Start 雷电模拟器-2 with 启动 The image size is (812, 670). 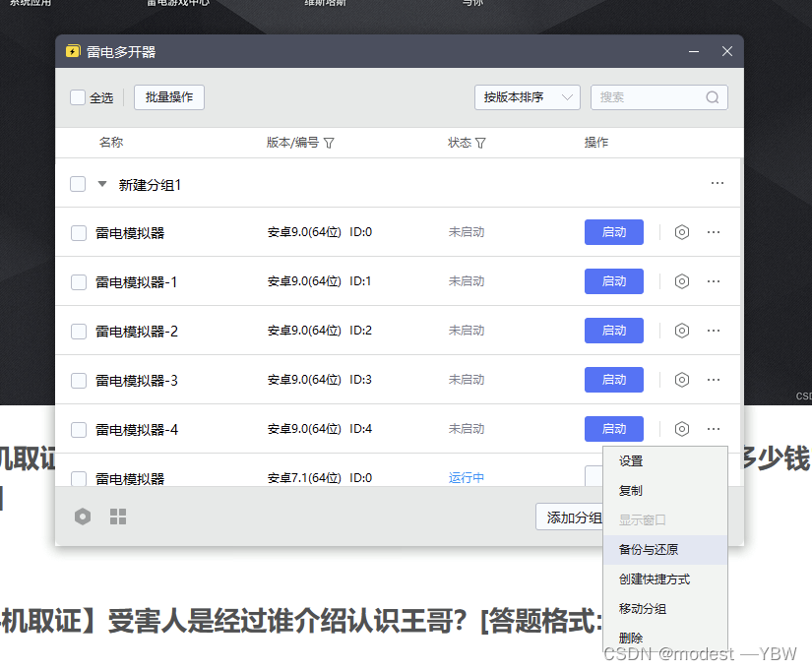coord(613,331)
